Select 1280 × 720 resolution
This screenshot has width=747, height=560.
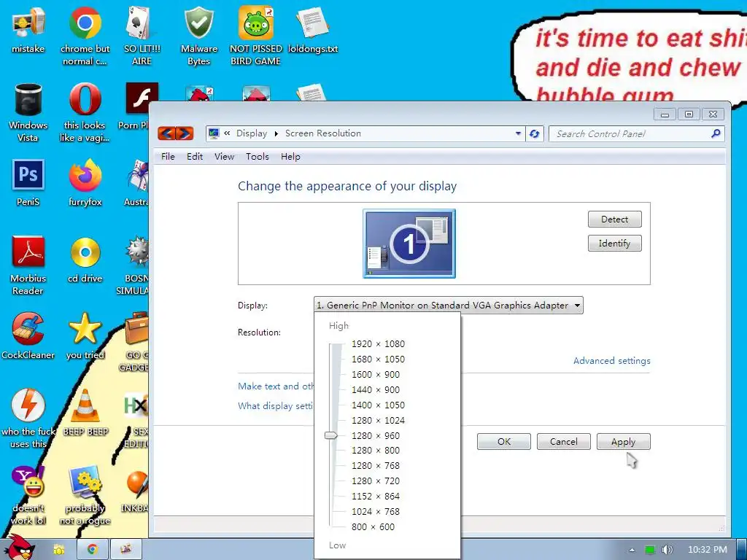click(376, 481)
